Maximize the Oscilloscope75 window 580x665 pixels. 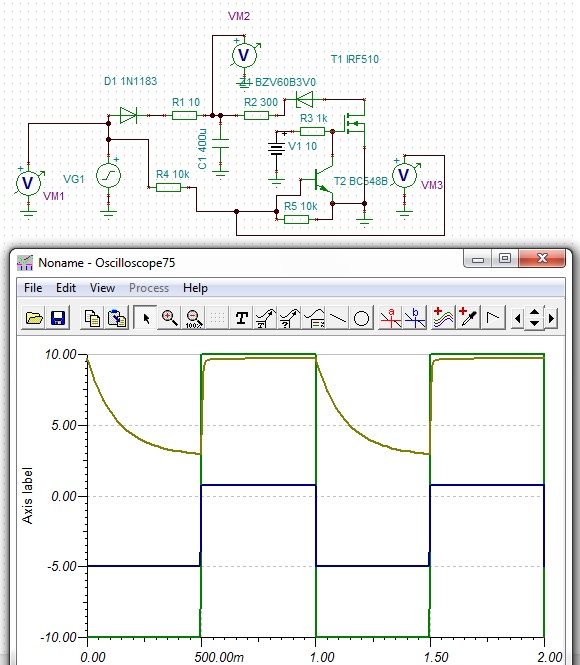[505, 259]
